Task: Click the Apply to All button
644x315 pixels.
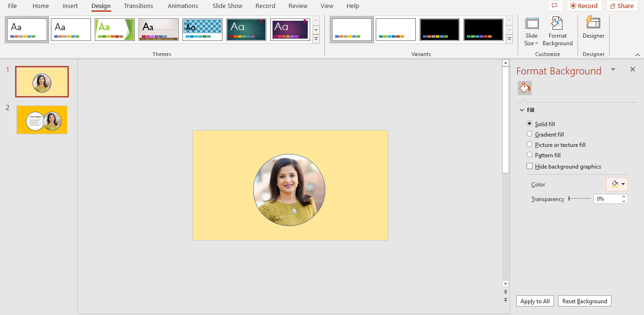Action: pos(535,301)
